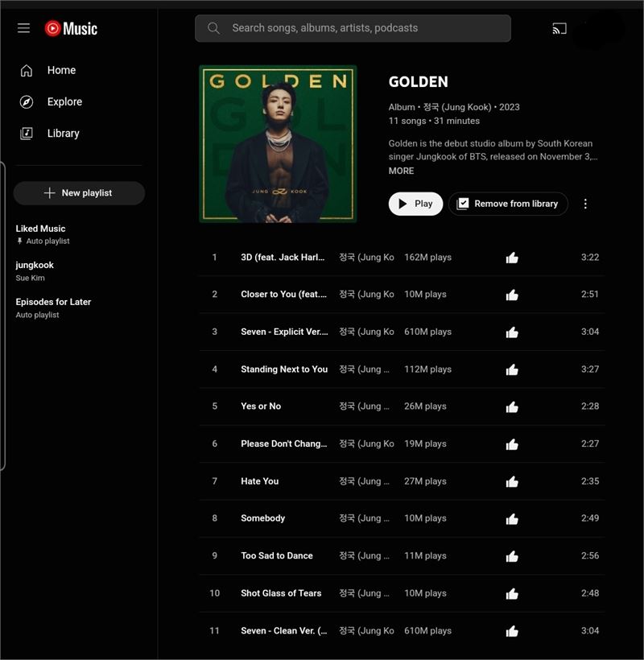Image resolution: width=644 pixels, height=660 pixels.
Task: Open the Liked Music auto playlist
Action: point(42,234)
